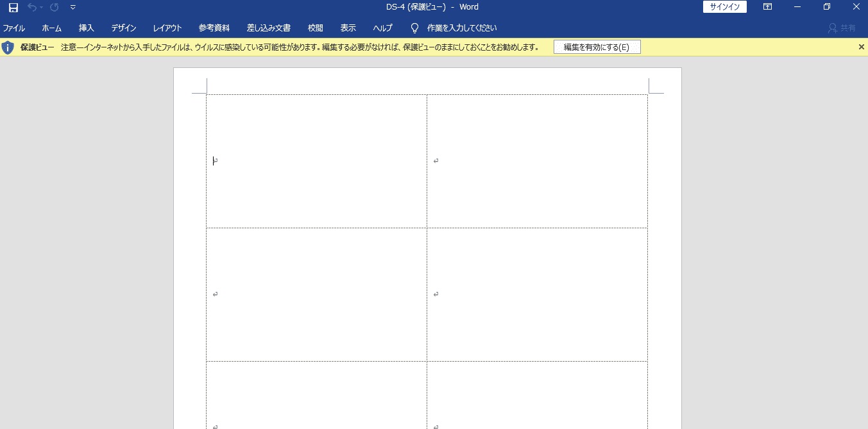Open the Customize Quick Access Toolbar dropdown
868x429 pixels.
pos(72,7)
